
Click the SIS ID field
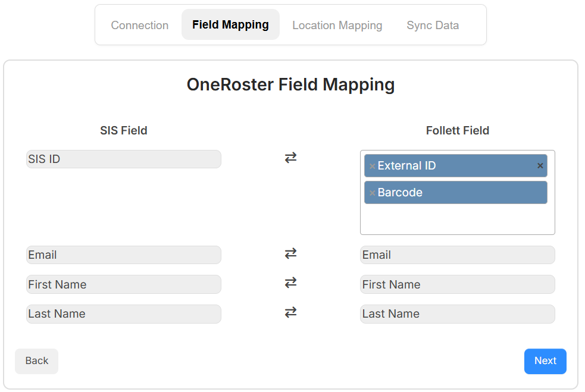tap(124, 159)
